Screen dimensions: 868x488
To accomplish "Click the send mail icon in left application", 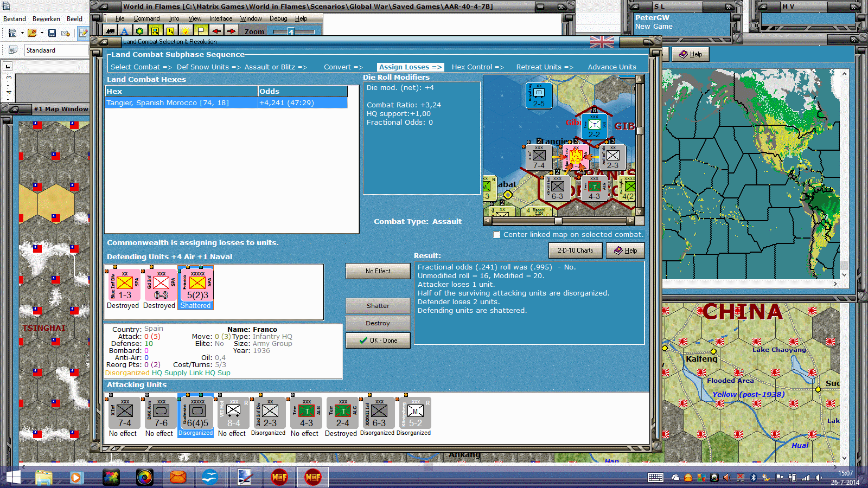I will click(66, 34).
